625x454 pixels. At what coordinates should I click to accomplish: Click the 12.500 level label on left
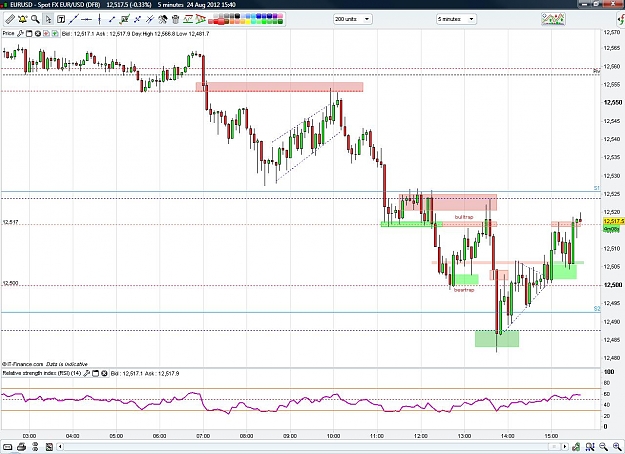(x=10, y=283)
